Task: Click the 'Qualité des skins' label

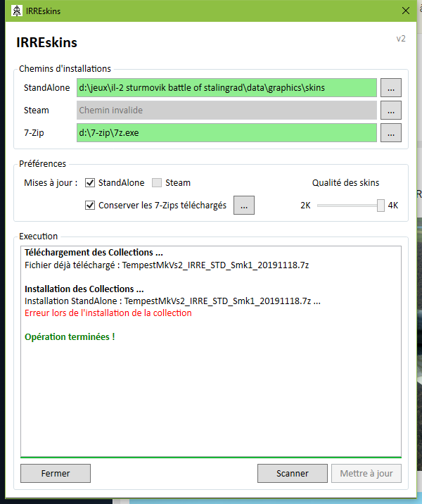Action: [345, 182]
